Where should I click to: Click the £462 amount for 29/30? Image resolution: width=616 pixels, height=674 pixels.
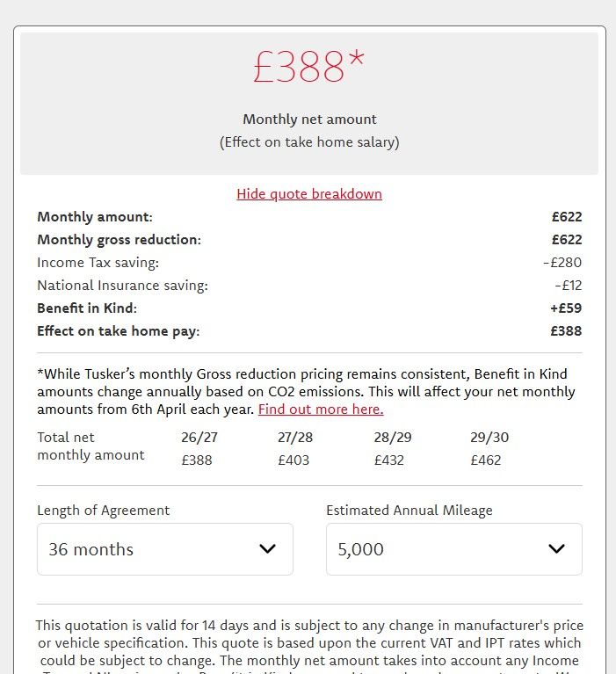coord(486,460)
